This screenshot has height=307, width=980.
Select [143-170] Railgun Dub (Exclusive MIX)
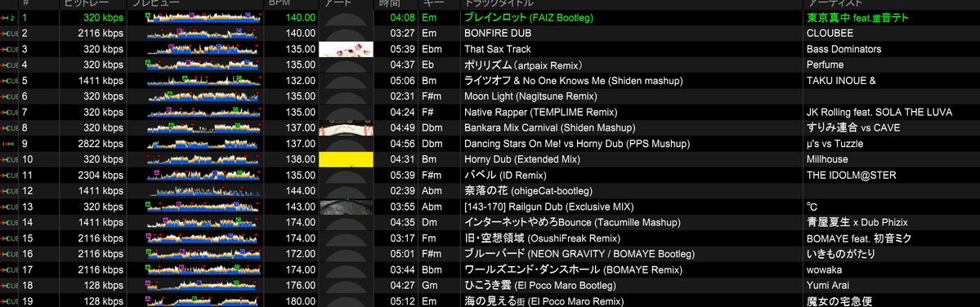(x=548, y=207)
